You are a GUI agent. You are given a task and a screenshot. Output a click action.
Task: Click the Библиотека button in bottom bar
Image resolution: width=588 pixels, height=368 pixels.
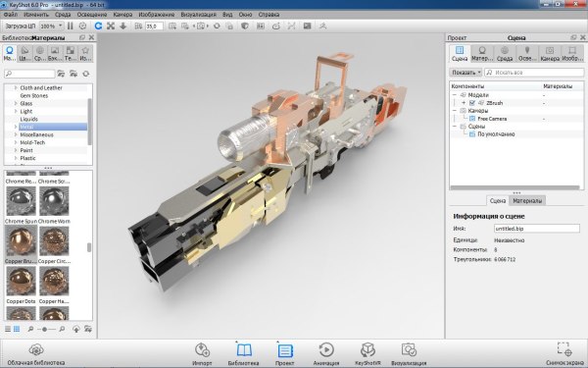click(x=244, y=353)
